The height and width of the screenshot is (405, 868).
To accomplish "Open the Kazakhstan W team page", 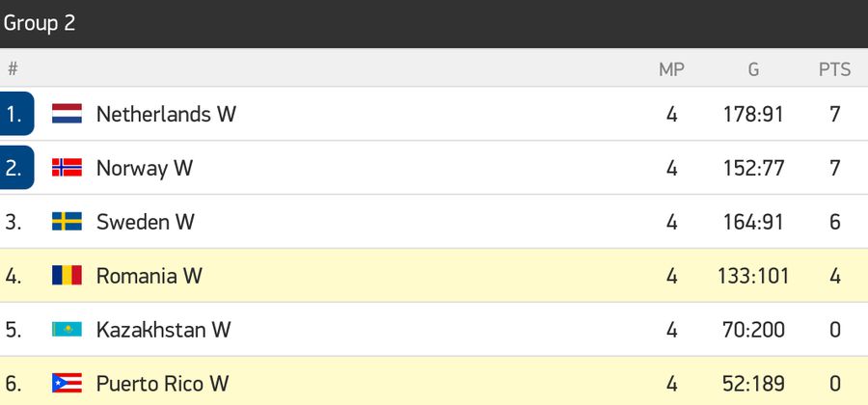I will (x=163, y=330).
